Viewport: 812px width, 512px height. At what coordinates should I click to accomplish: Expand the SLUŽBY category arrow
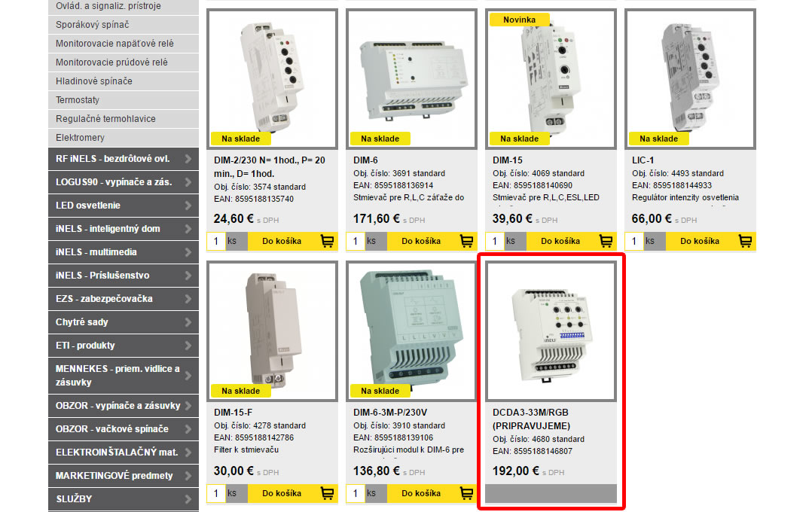188,499
